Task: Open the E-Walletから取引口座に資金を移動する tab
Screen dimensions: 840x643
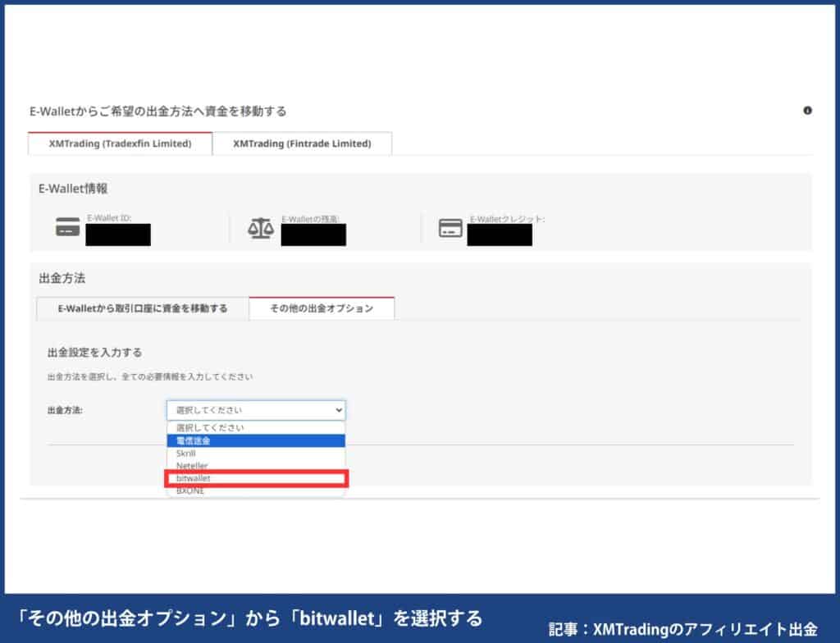Action: tap(143, 308)
